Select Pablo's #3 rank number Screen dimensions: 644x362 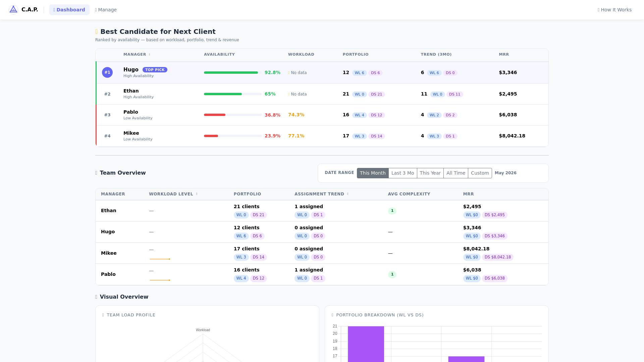(x=107, y=115)
